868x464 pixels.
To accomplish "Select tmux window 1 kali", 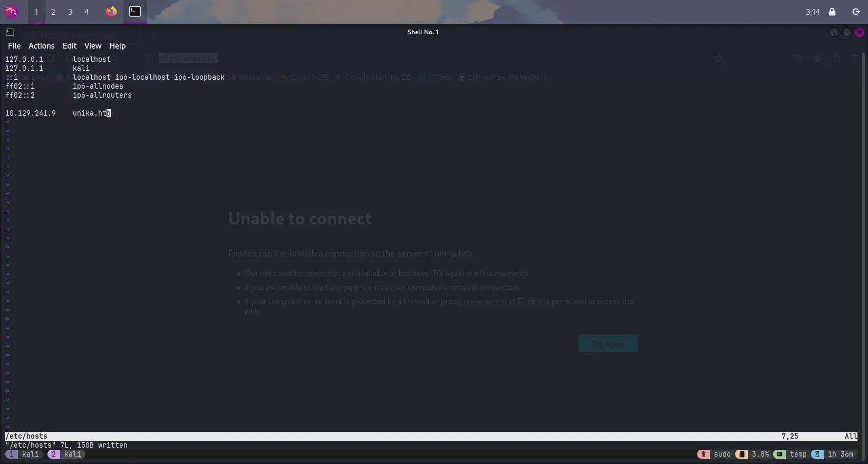I will (x=24, y=454).
